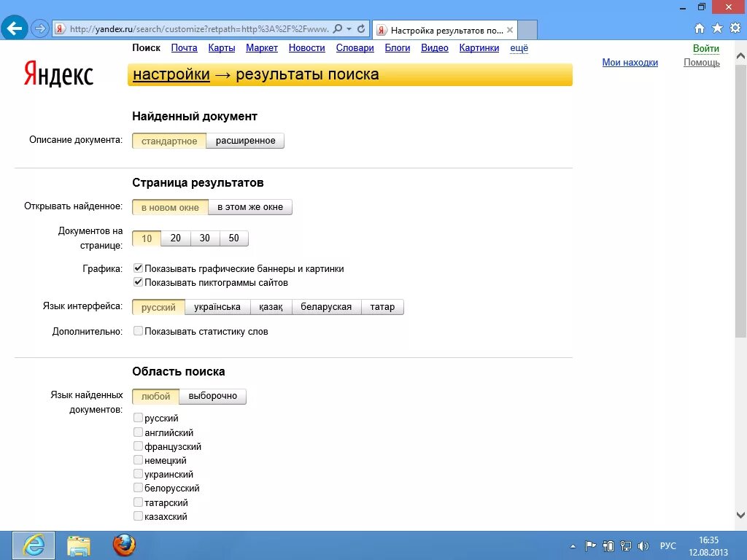This screenshot has height=560, width=747.
Task: Enable Показывать статистику слов checkbox
Action: click(138, 330)
